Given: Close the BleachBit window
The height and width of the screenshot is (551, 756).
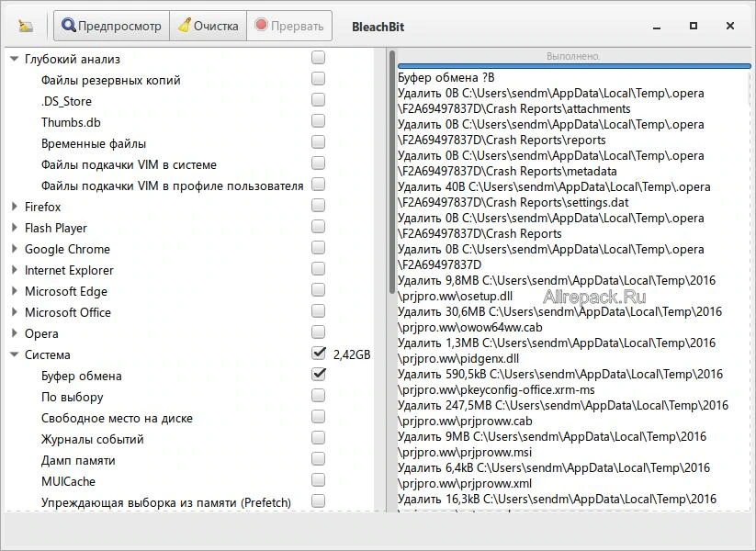Looking at the screenshot, I should tap(730, 26).
